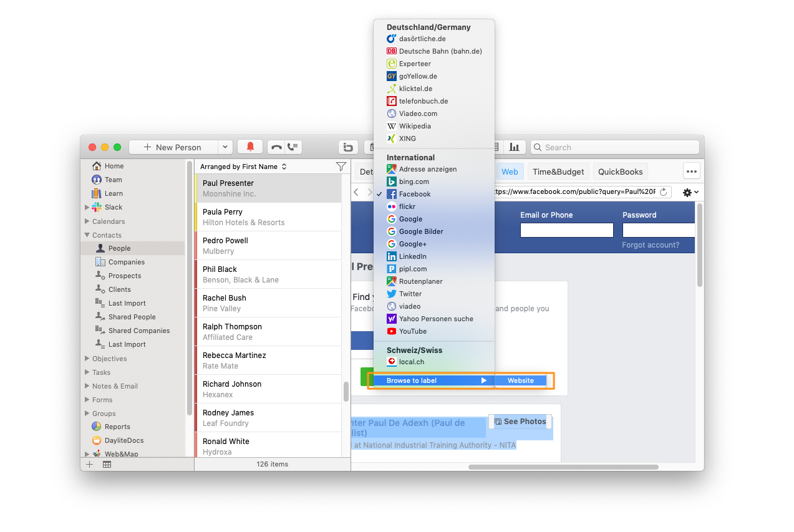Click the Search field

[615, 147]
